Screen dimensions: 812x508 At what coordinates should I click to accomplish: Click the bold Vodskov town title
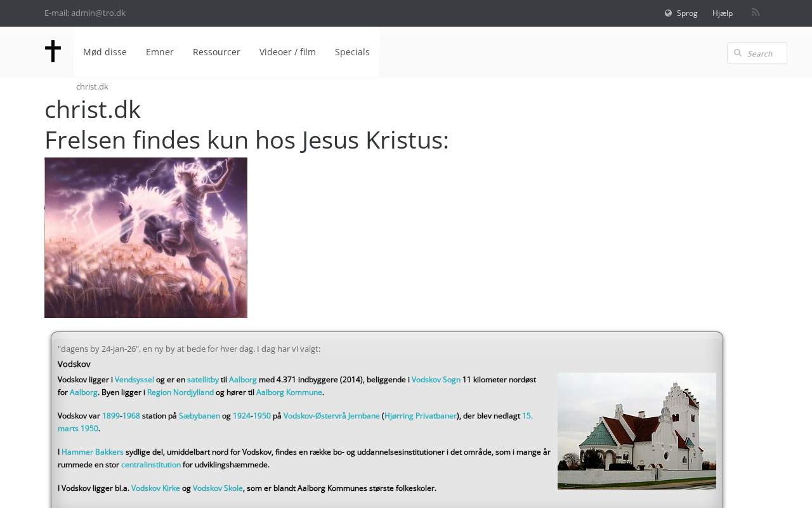click(74, 364)
